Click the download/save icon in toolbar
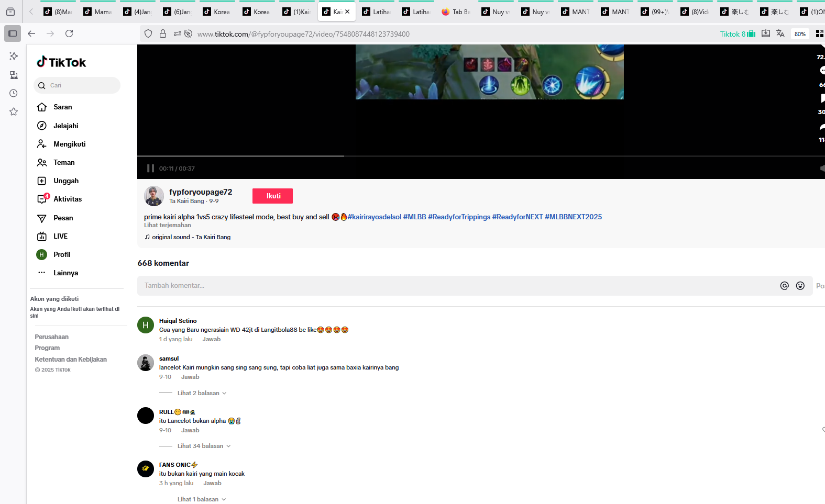 tap(766, 33)
